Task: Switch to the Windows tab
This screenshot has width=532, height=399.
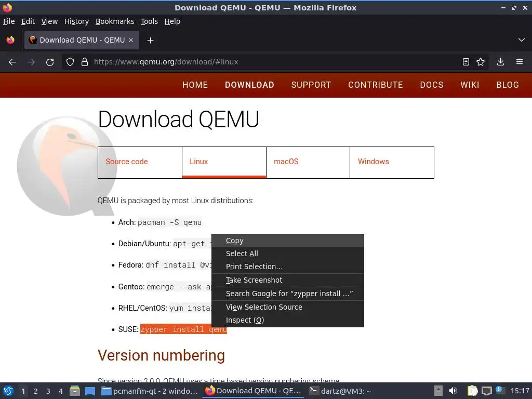Action: tap(392, 163)
